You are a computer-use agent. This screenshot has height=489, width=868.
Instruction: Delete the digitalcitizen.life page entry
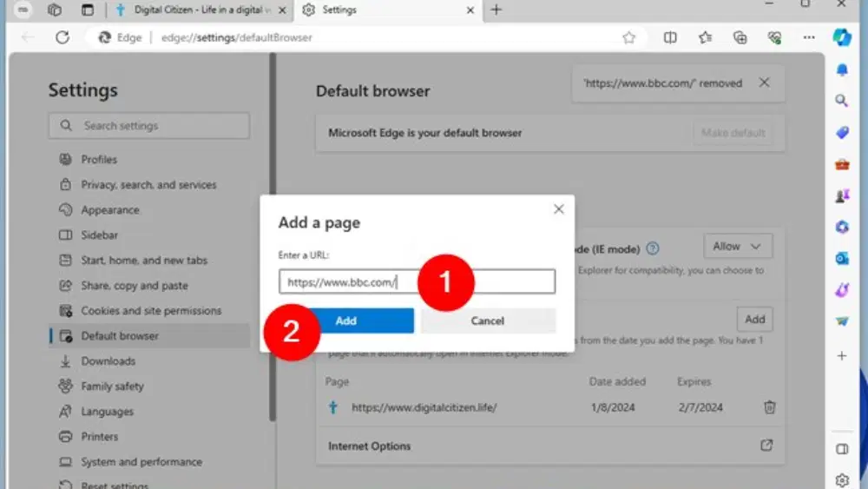(769, 407)
